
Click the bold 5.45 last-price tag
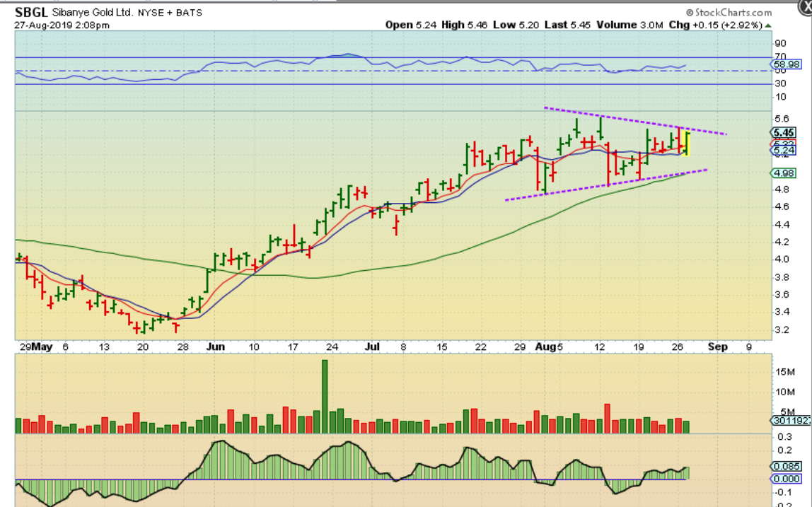(784, 133)
